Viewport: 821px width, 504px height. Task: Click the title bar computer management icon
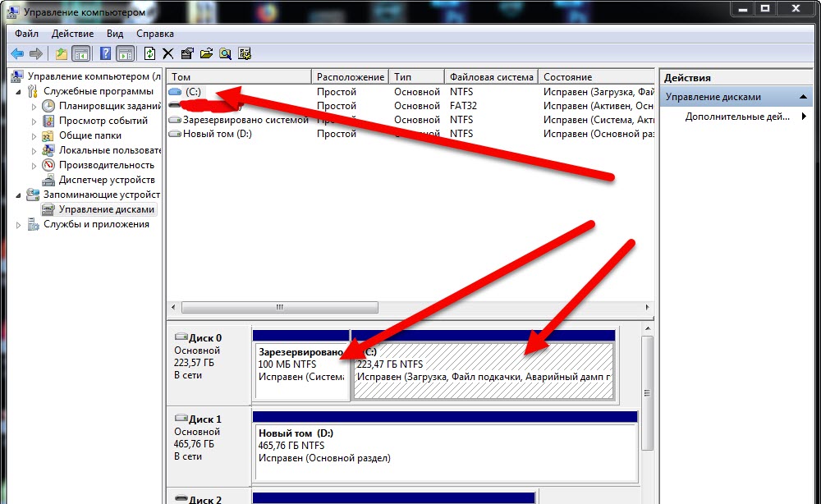tap(13, 11)
